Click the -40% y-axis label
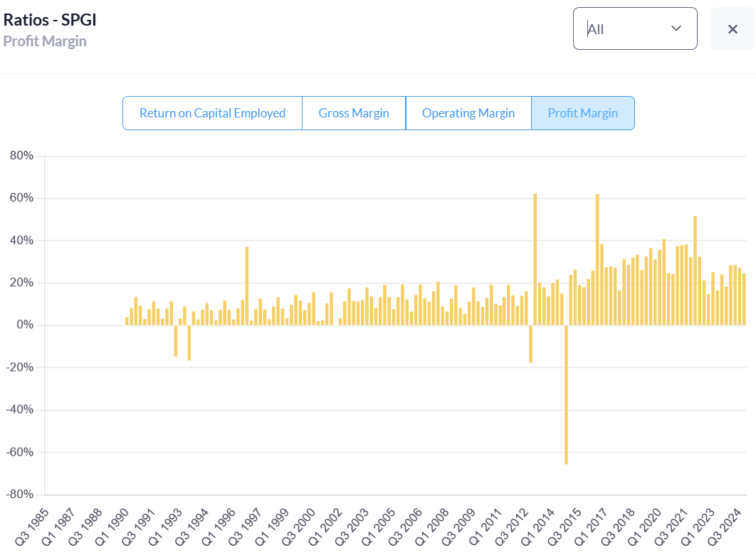This screenshot has width=756, height=553. click(20, 410)
